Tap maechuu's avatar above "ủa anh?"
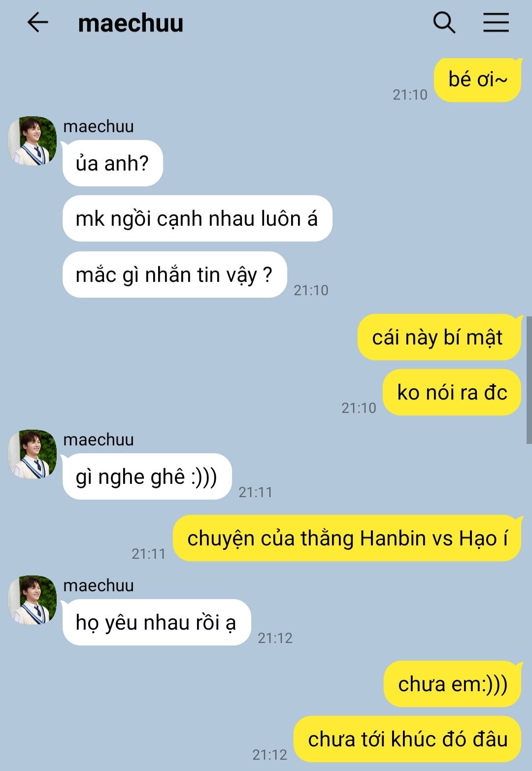This screenshot has width=532, height=771. [x=33, y=141]
